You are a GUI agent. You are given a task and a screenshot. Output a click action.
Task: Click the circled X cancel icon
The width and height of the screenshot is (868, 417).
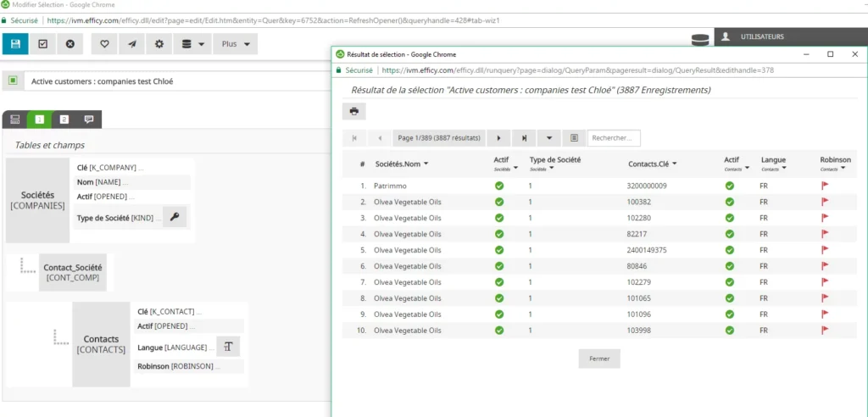pos(70,44)
